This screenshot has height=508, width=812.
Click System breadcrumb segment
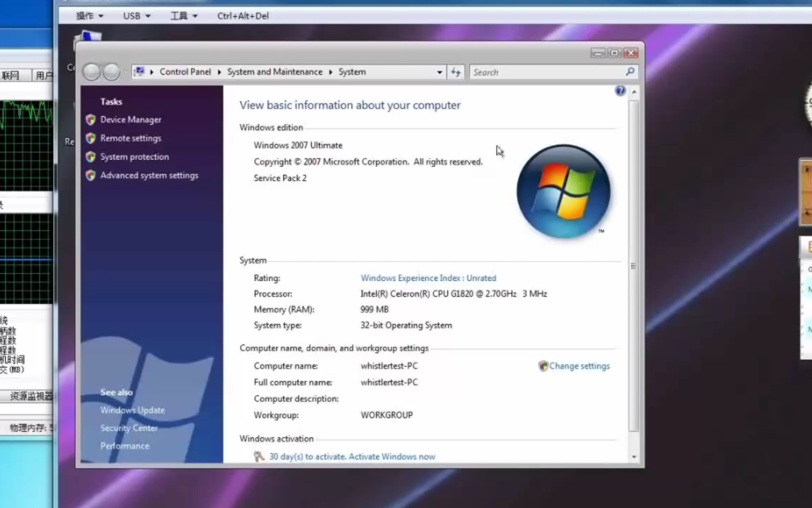(352, 71)
